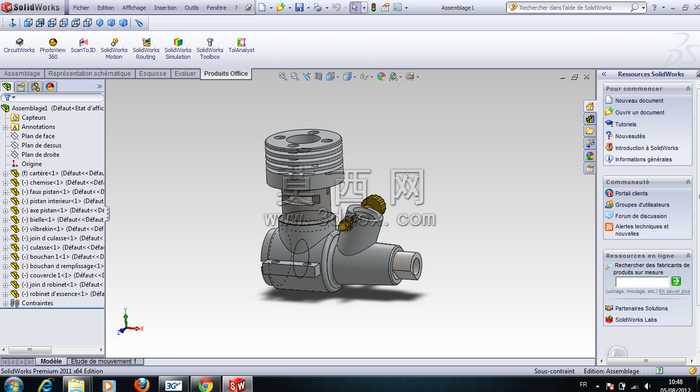Viewport: 700px width, 392px height.
Task: Expand the Contraintes folder
Action: (x=5, y=303)
